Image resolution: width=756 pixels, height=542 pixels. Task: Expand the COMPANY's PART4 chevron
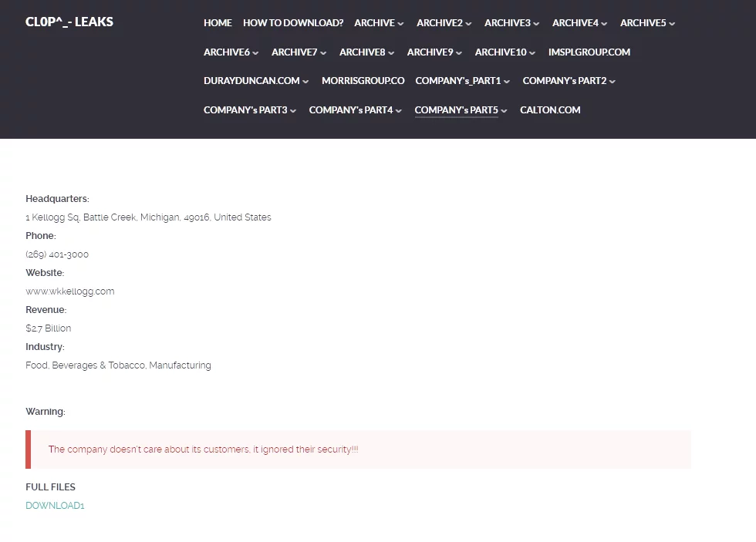[399, 111]
